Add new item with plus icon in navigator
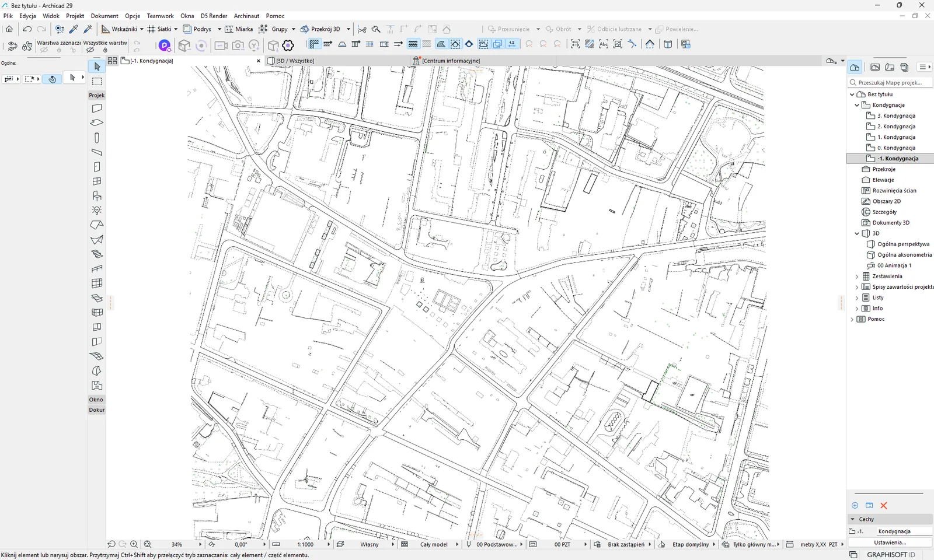 click(x=855, y=505)
